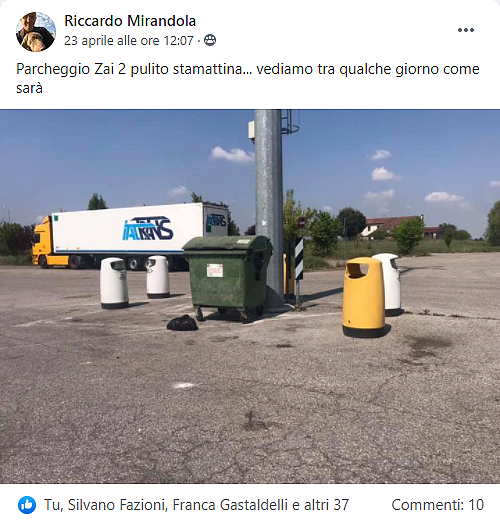Click the Riccardo Mirandola author name
The image size is (500, 522).
pos(130,21)
